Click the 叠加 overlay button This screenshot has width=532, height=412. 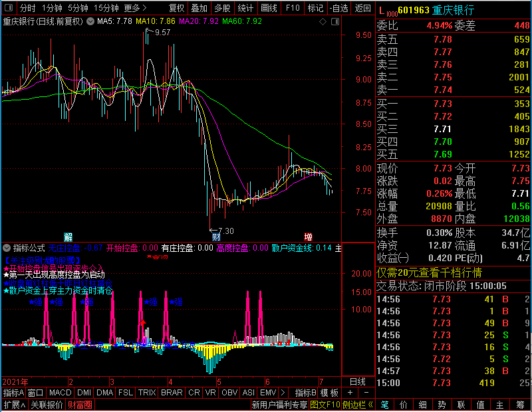[199, 8]
